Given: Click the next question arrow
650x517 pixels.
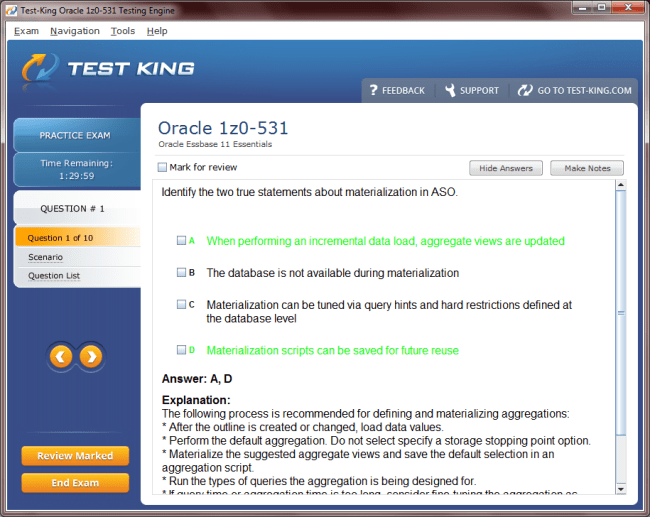Looking at the screenshot, I should 91,356.
